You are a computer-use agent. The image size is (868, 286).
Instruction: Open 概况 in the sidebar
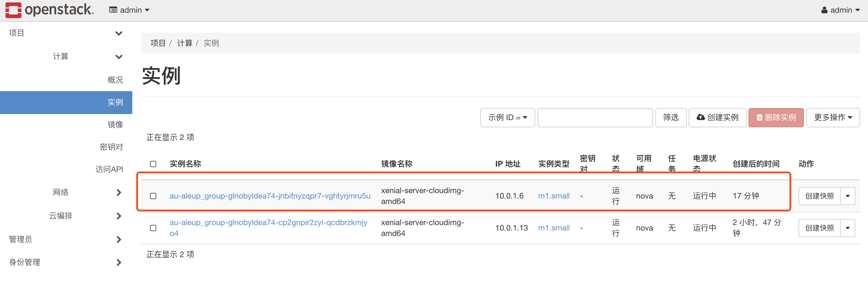[115, 80]
